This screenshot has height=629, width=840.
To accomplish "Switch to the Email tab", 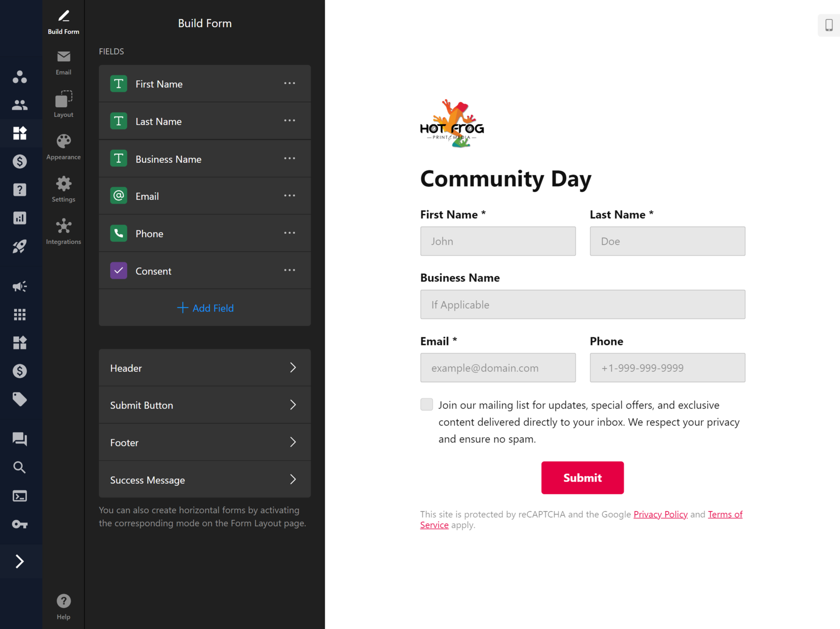I will [63, 62].
